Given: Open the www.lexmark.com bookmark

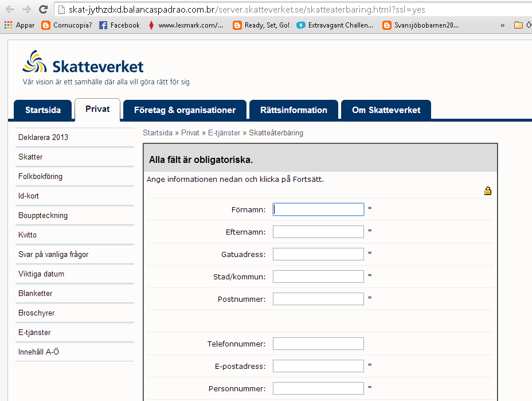Looking at the screenshot, I should [x=186, y=25].
